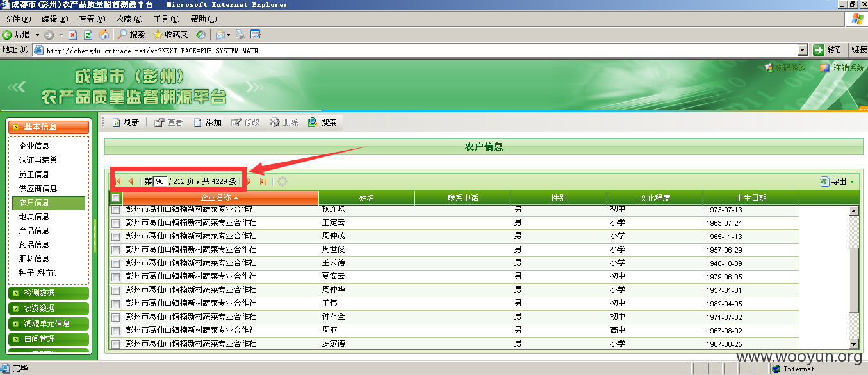Open the Forward button history dropdown arrow

point(61,35)
